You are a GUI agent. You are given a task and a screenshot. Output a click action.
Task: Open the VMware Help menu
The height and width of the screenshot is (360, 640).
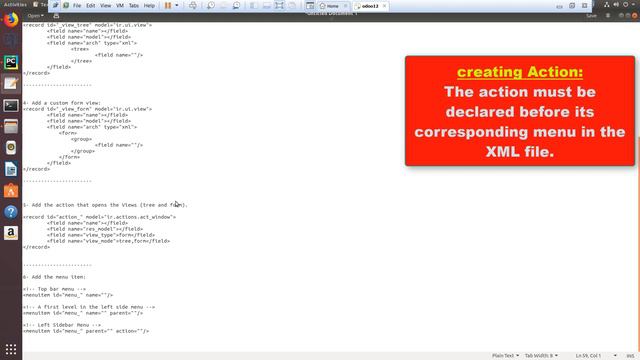pyautogui.click(x=149, y=6)
